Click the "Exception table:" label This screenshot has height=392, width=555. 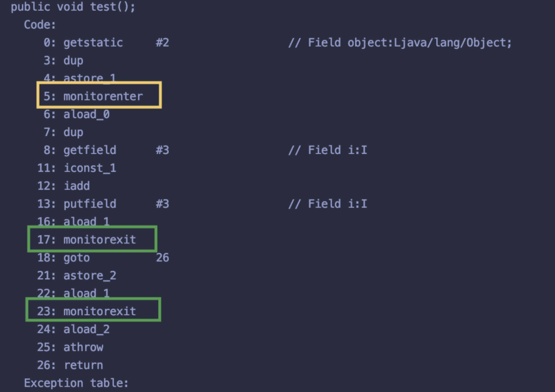click(x=76, y=383)
